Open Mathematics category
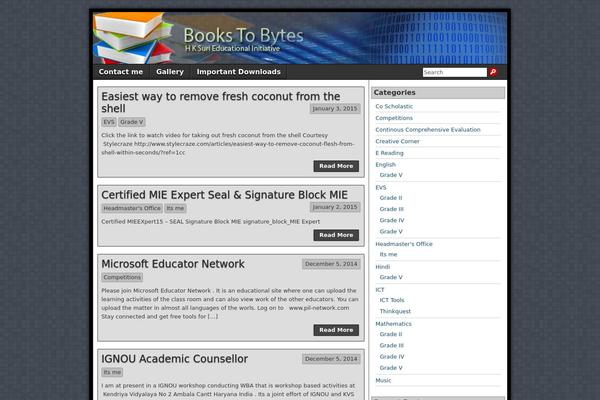The height and width of the screenshot is (400, 600). coord(393,324)
